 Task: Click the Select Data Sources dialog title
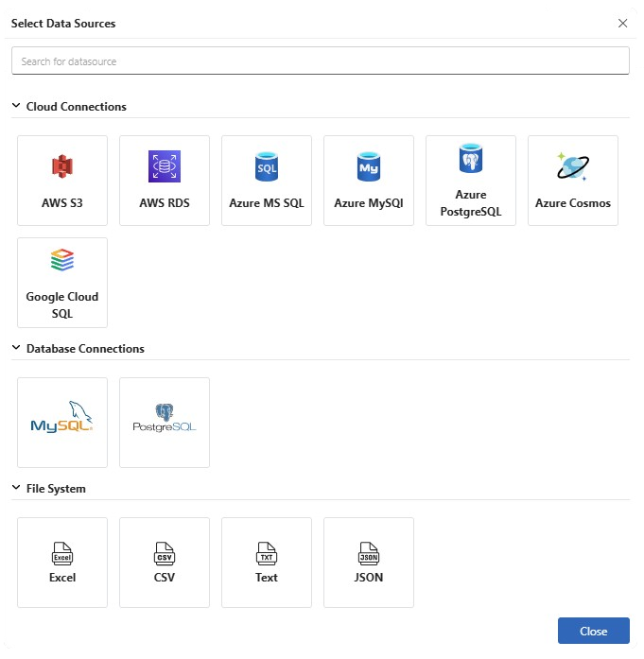(x=63, y=23)
